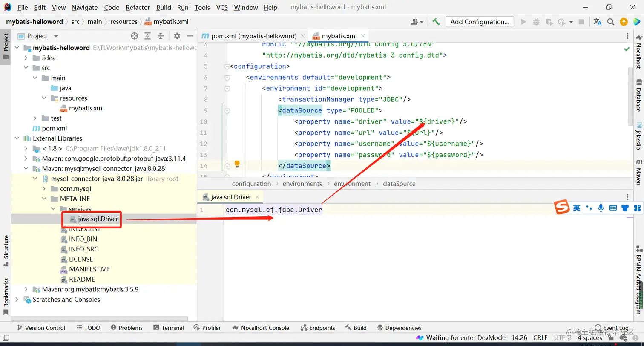Image resolution: width=644 pixels, height=346 pixels.
Task: Open Project panel settings gear
Action: pyautogui.click(x=177, y=36)
